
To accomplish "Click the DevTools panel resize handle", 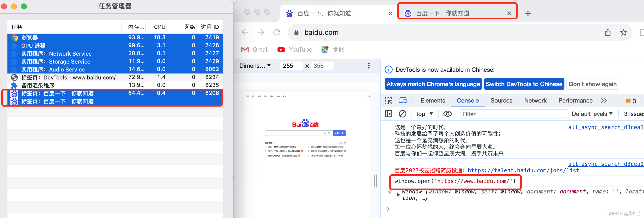I will [375, 181].
